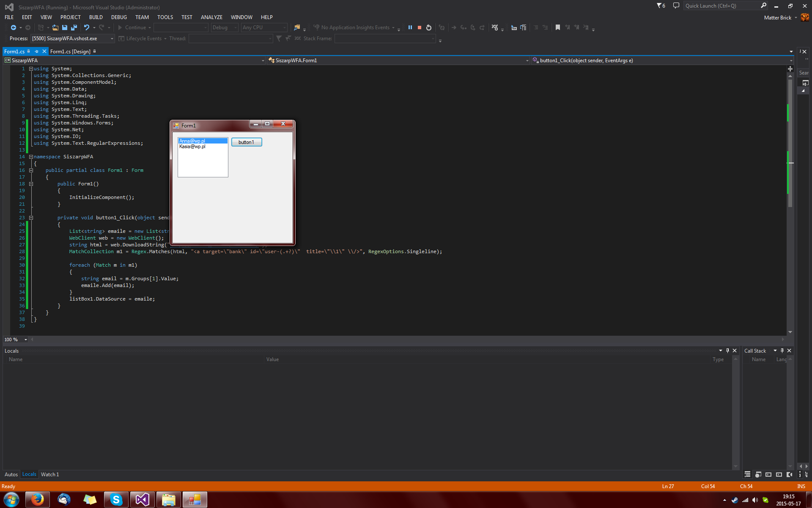Click the Navigate Backward arrow icon
812x508 pixels.
[x=14, y=28]
